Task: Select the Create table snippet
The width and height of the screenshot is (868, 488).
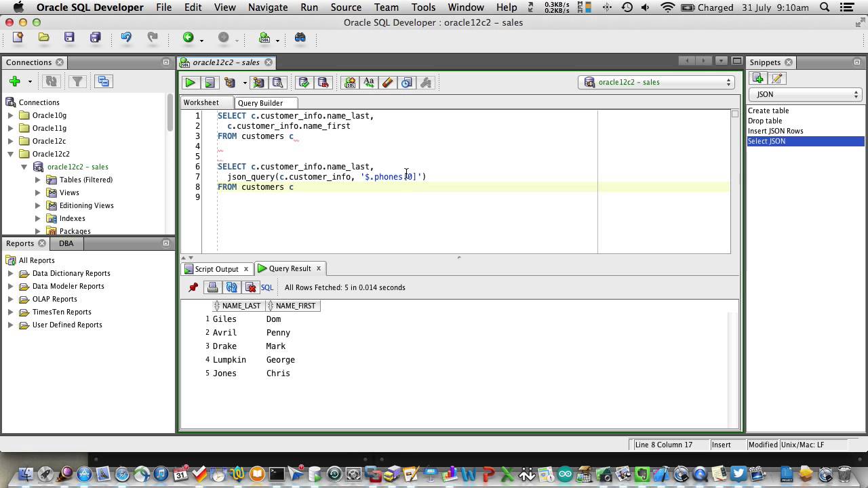Action: (x=768, y=110)
